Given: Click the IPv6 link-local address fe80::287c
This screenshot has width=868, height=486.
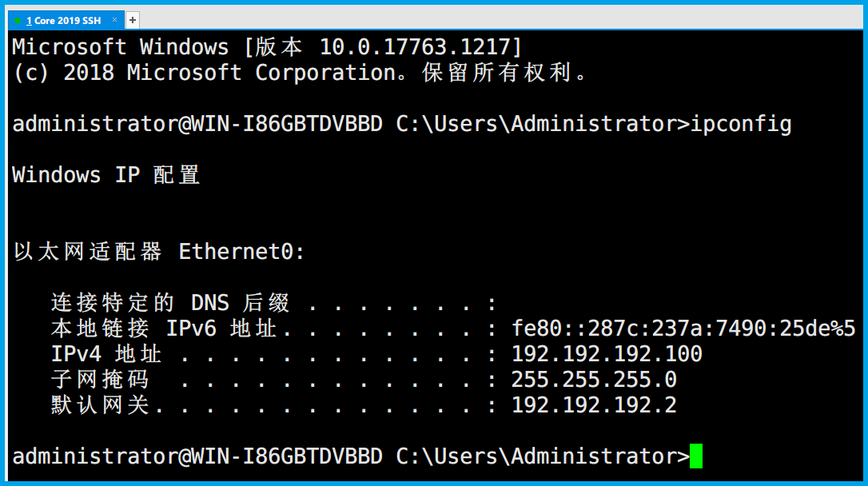Looking at the screenshot, I should click(683, 329).
